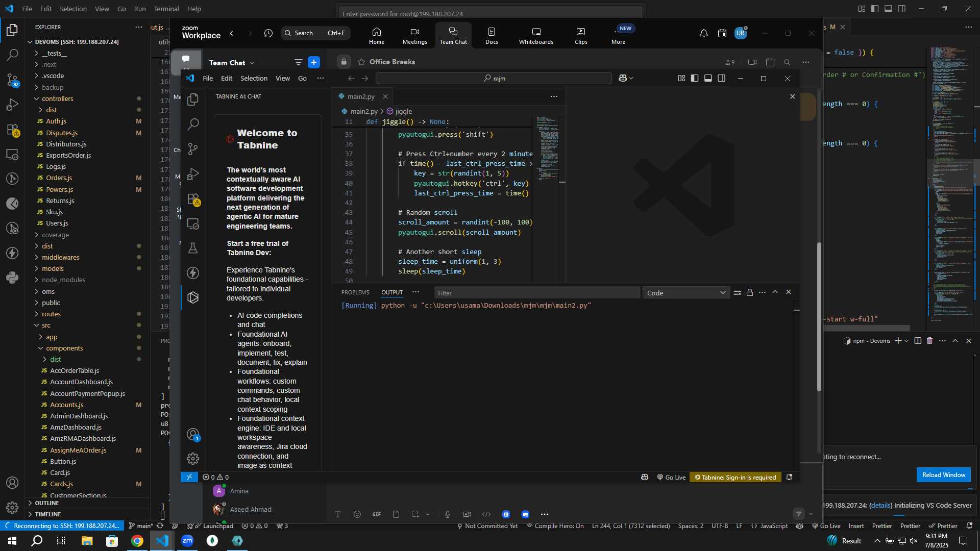Open Selection menu in inner VS Code

(x=254, y=78)
